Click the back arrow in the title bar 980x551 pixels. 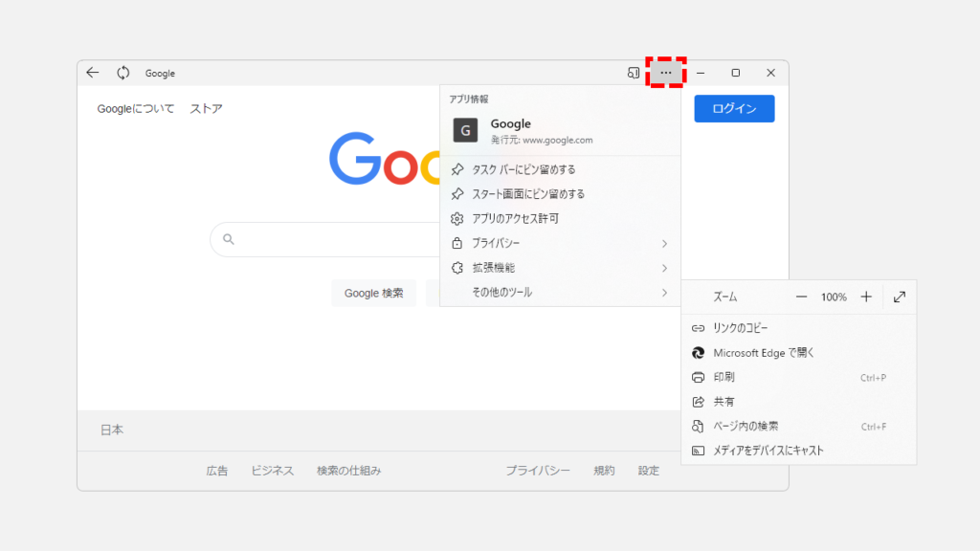coord(93,73)
